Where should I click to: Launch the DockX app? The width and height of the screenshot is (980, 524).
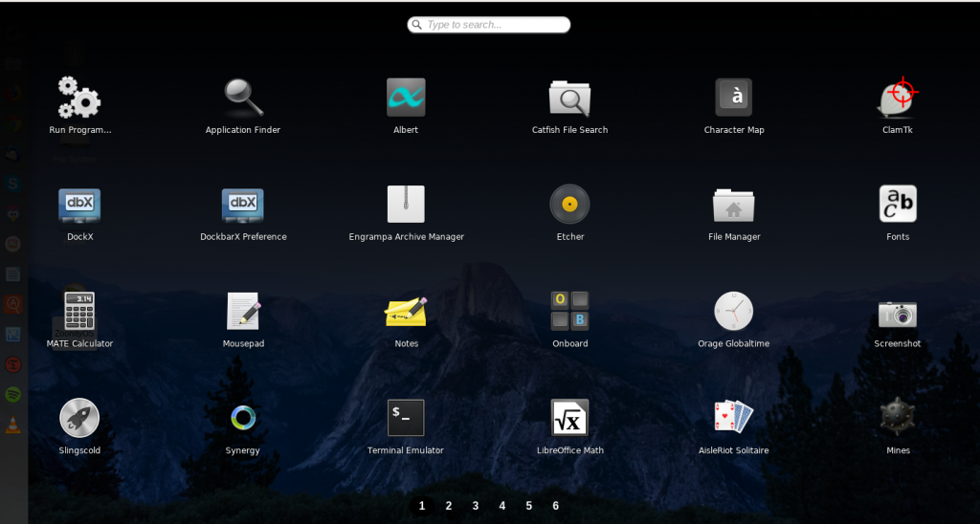click(x=79, y=205)
